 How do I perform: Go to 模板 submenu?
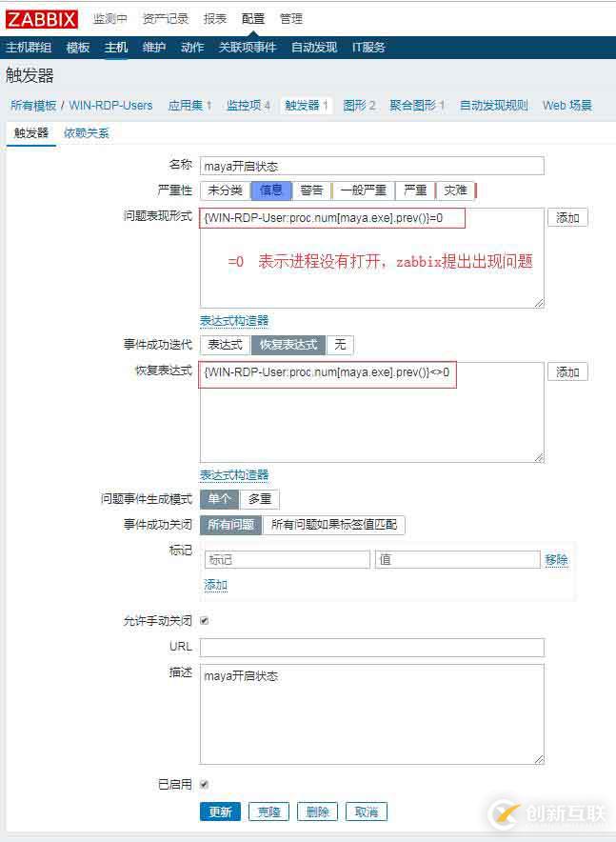point(78,48)
